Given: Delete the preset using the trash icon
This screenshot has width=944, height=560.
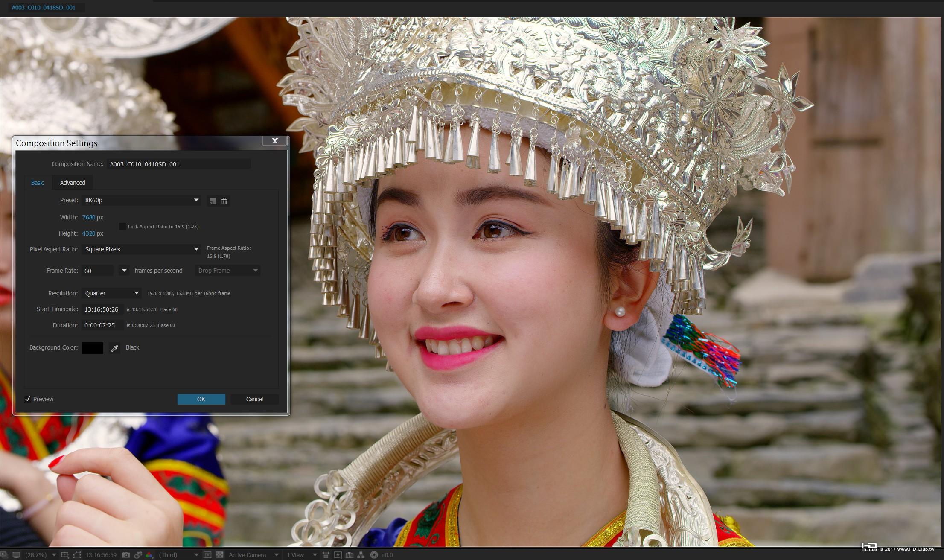Looking at the screenshot, I should [x=224, y=201].
